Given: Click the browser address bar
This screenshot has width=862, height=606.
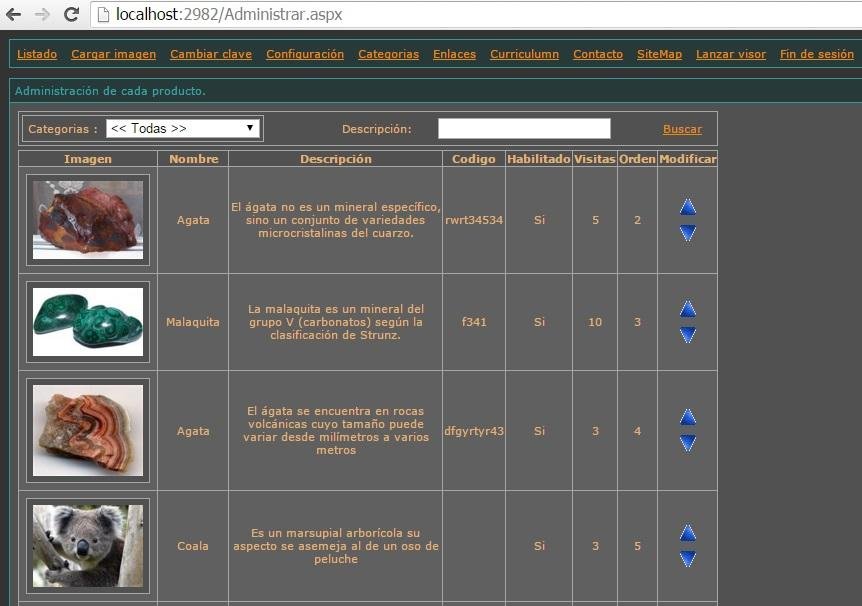Looking at the screenshot, I should click(x=300, y=15).
